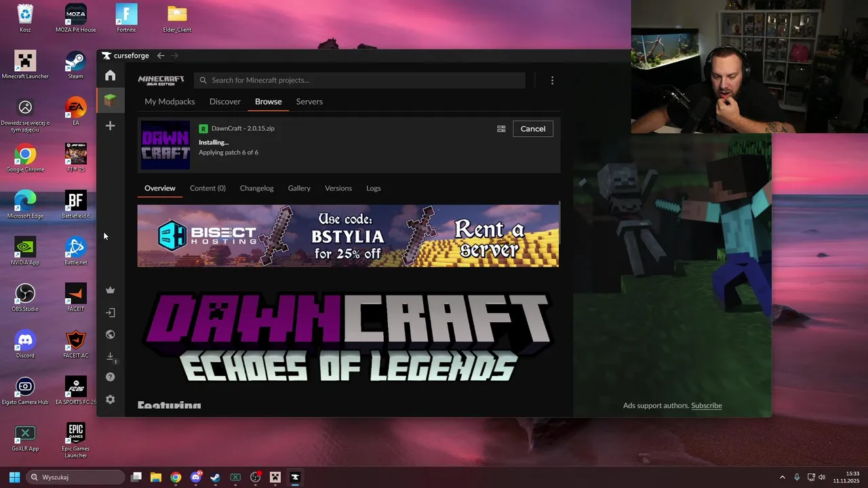Image resolution: width=868 pixels, height=488 pixels.
Task: Open Minecraft Launcher desktop icon
Action: point(25,65)
